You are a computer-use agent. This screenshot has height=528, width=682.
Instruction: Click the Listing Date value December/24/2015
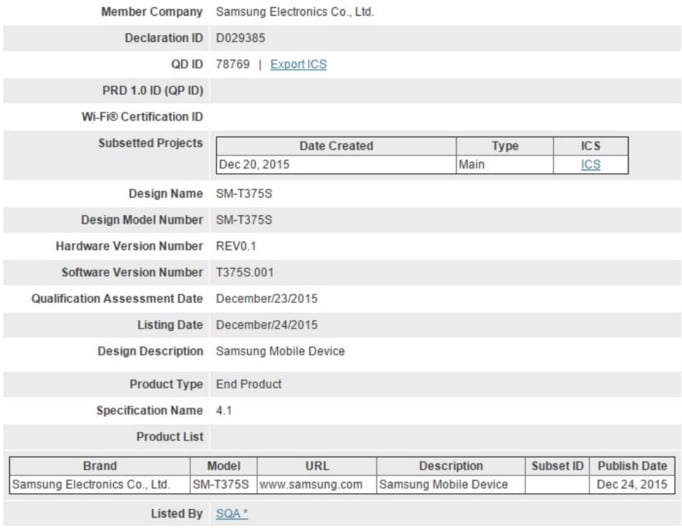[267, 325]
